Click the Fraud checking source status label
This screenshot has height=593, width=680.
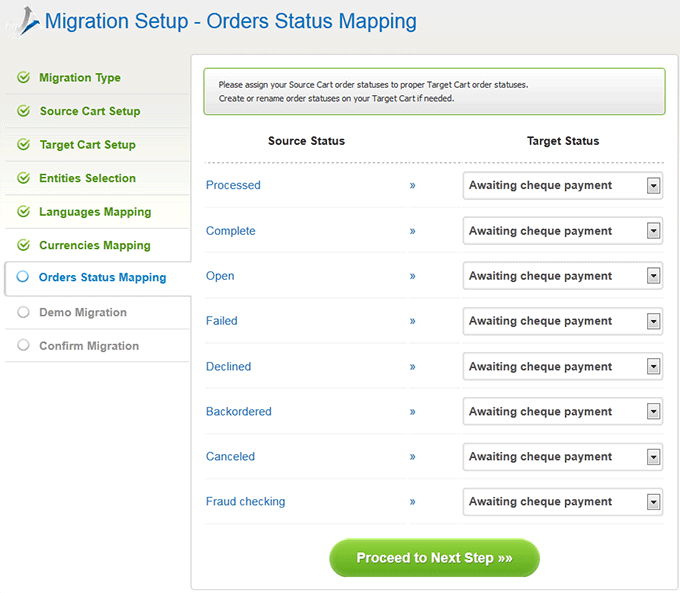coord(245,501)
